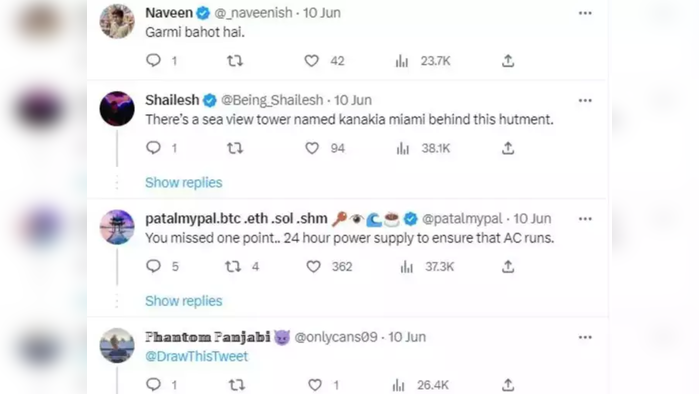Retweet Shailesh's kanakia miami tweet
The width and height of the screenshot is (699, 394).
point(235,148)
